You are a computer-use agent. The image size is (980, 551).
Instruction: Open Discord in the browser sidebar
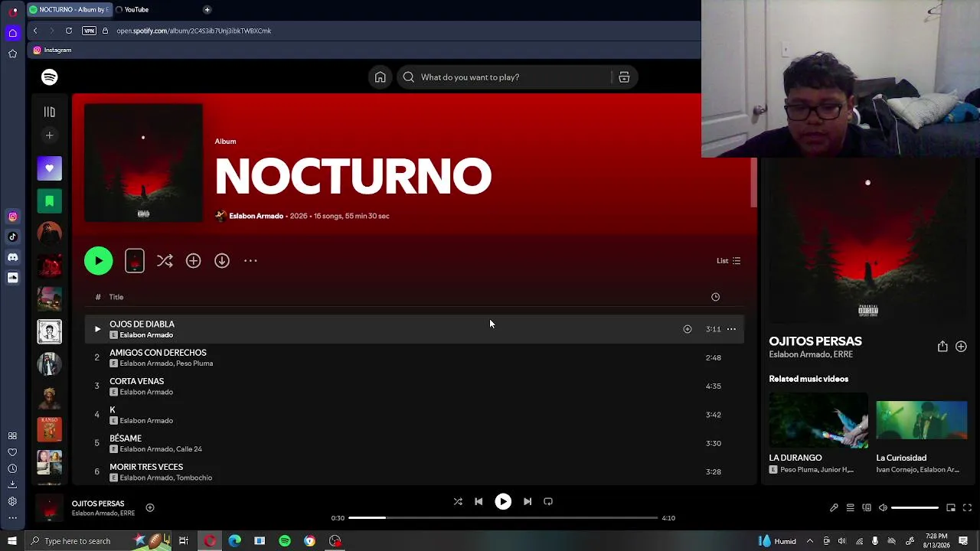(x=12, y=258)
